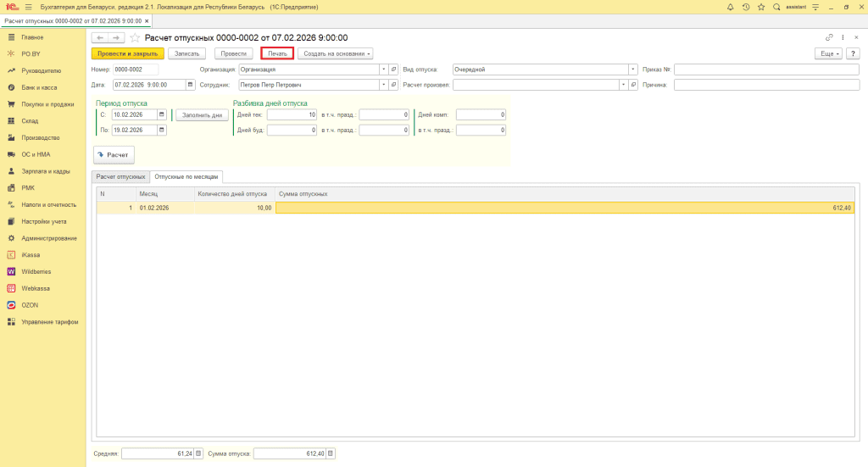Open the Еще menu
This screenshot has height=467, width=868.
tap(827, 53)
